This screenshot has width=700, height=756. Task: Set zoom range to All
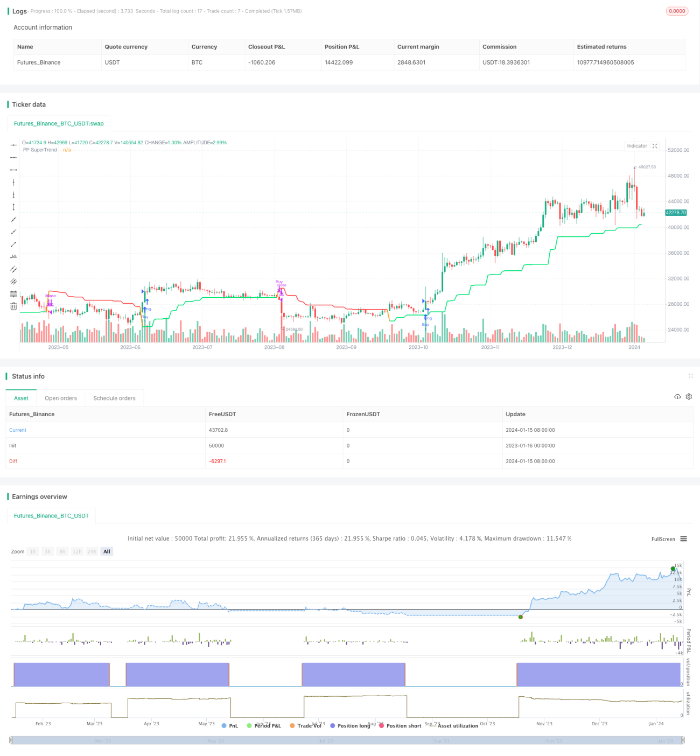point(107,551)
